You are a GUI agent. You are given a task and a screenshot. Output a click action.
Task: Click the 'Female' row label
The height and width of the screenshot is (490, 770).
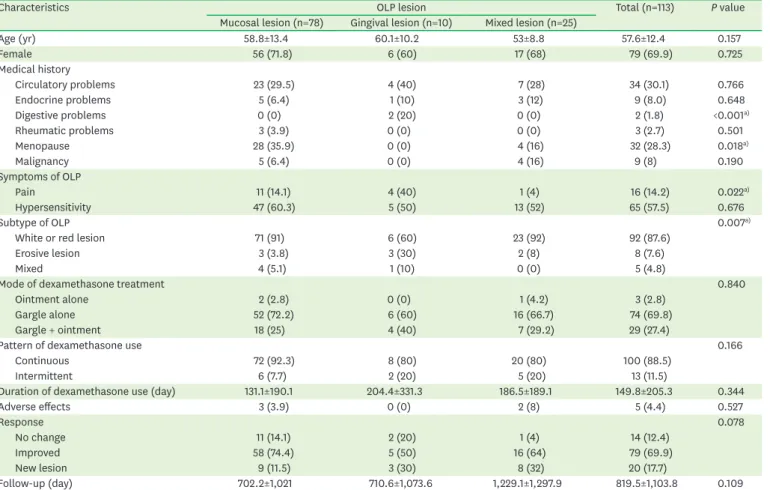[16, 54]
